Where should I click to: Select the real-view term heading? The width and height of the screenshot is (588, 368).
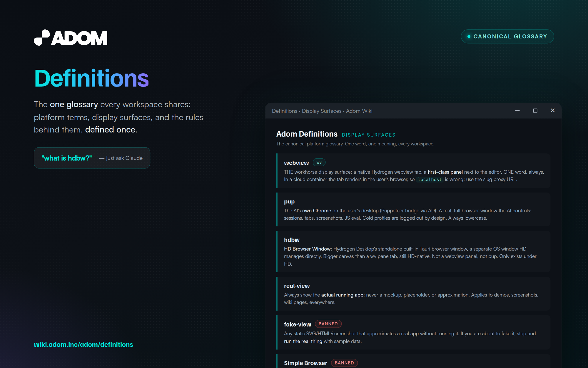[297, 286]
